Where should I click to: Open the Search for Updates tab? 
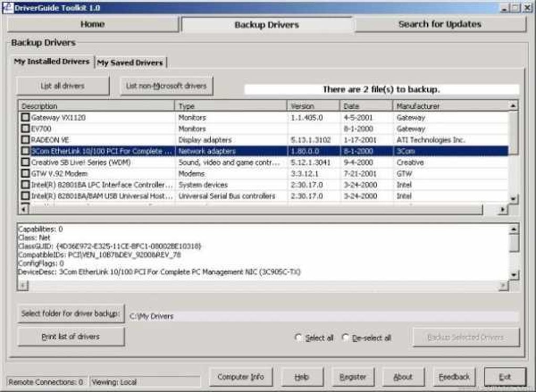click(x=440, y=24)
